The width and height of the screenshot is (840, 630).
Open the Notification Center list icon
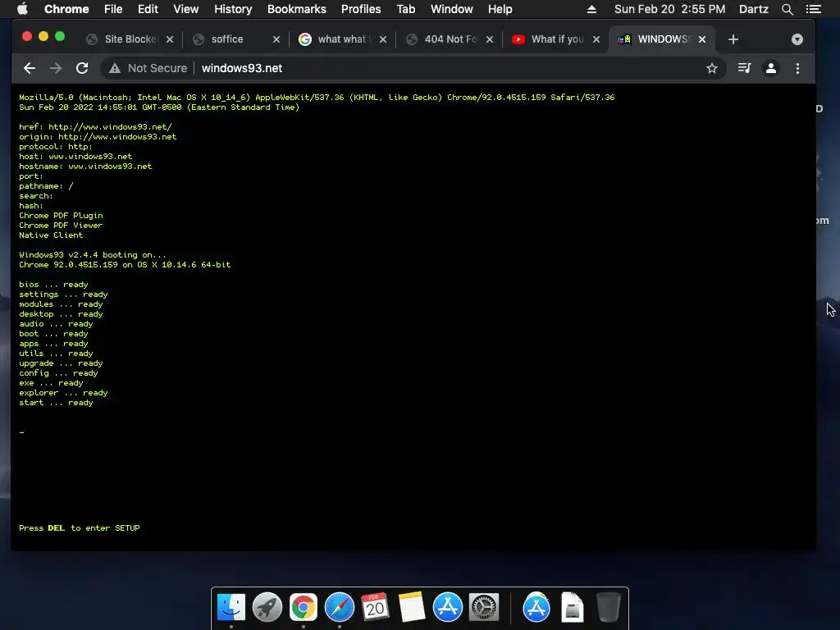(x=814, y=9)
